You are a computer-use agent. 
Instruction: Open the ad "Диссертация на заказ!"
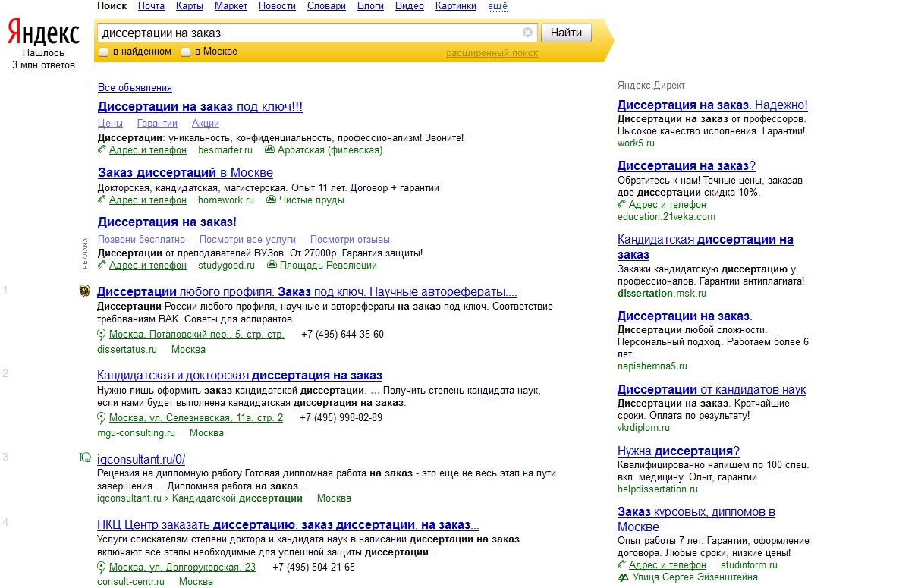click(167, 222)
